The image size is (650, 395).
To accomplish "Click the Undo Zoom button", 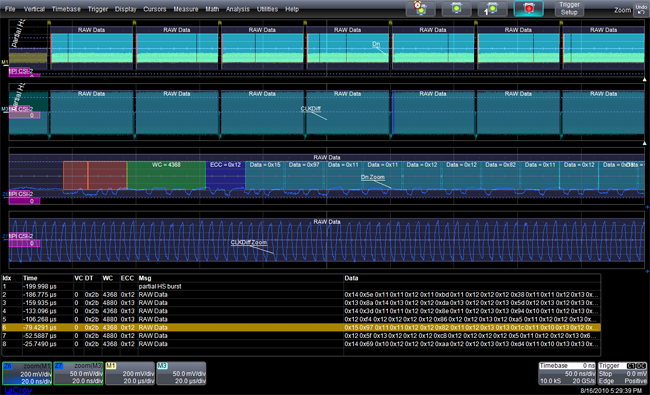I will pos(641,10).
